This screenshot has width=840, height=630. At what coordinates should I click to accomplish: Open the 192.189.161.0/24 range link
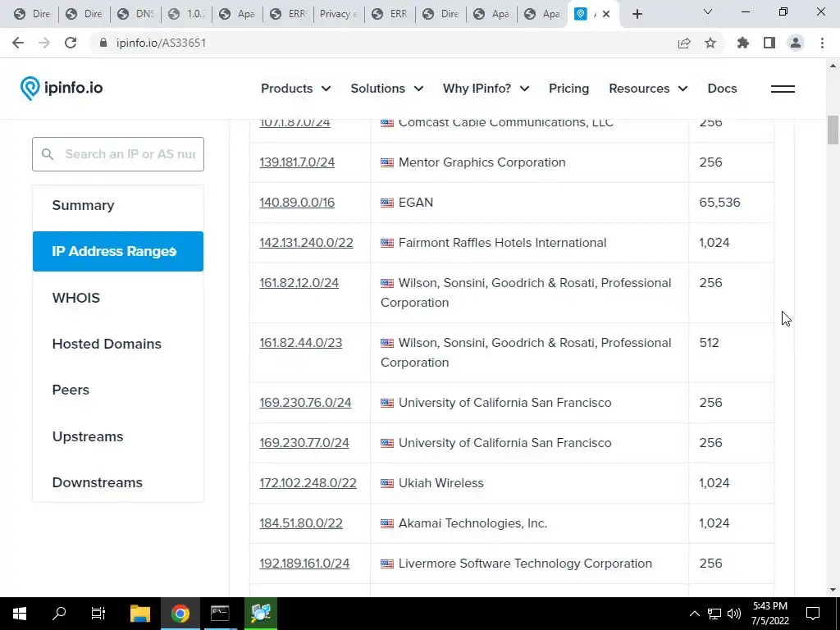(x=304, y=564)
